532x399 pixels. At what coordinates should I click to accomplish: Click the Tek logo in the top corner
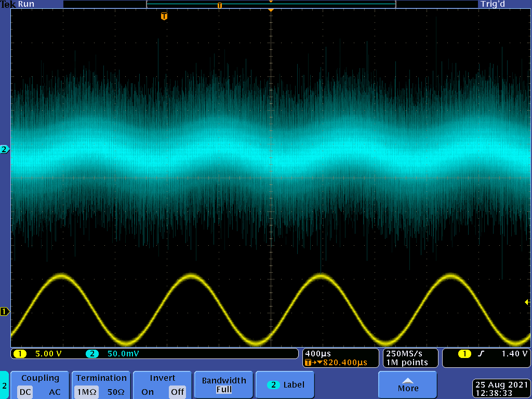coord(8,4)
